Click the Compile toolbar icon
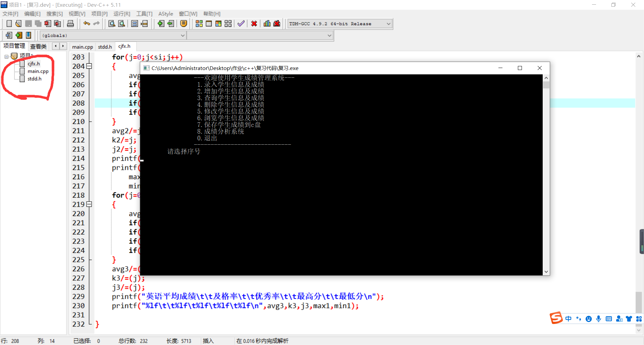 click(x=199, y=23)
